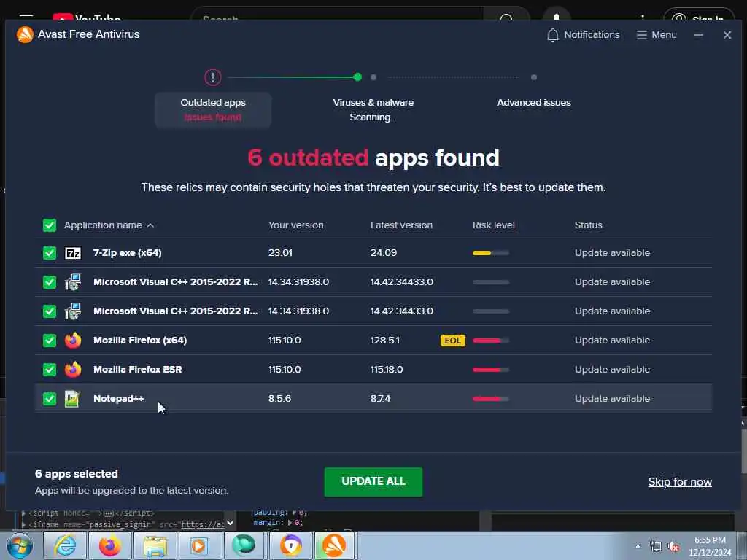Uncheck the first Microsoft Visual C++ checkbox
Image resolution: width=747 pixels, height=560 pixels.
50,282
